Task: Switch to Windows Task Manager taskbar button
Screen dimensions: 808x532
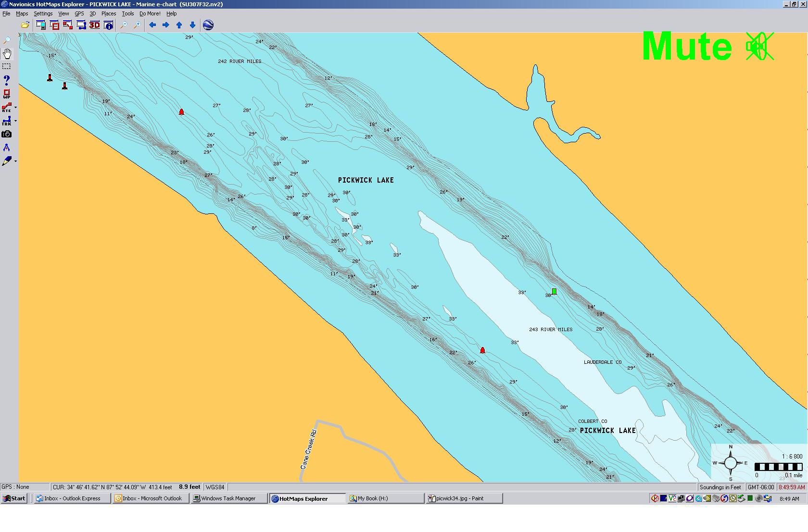Action: click(x=228, y=498)
